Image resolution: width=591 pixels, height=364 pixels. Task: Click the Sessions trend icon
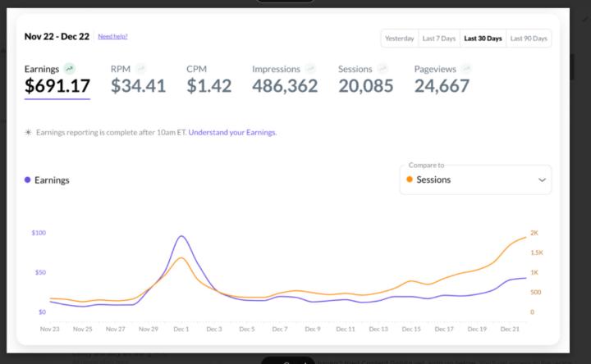(x=383, y=69)
